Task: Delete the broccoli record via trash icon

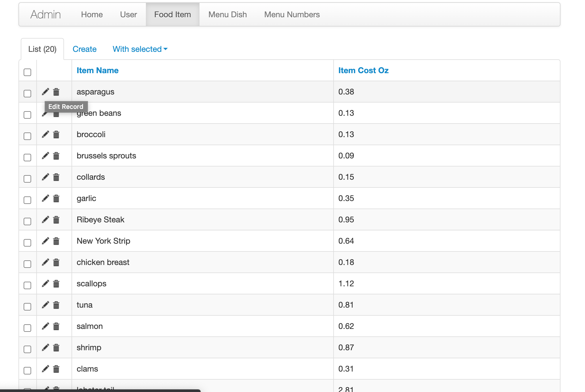Action: pyautogui.click(x=56, y=135)
